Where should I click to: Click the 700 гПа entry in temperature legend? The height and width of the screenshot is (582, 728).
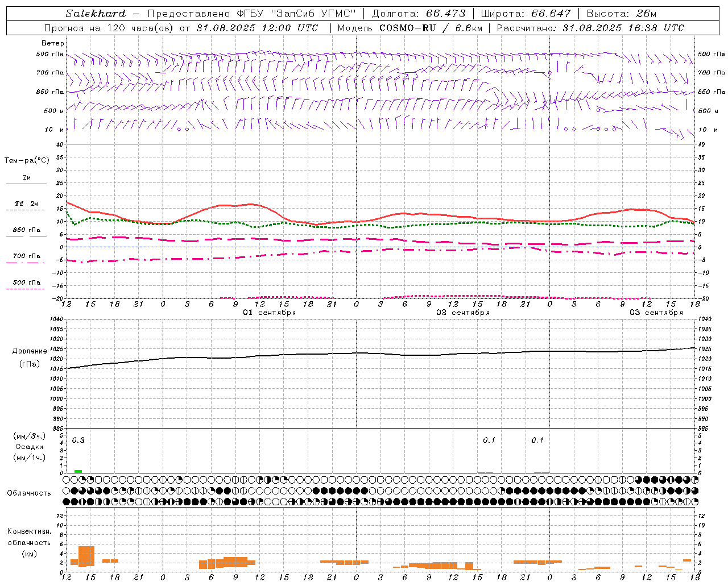pos(27,256)
